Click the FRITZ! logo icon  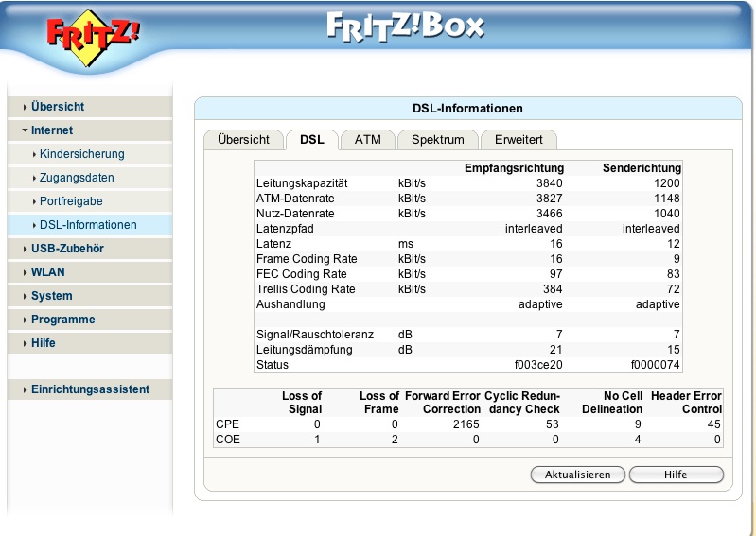pyautogui.click(x=93, y=37)
